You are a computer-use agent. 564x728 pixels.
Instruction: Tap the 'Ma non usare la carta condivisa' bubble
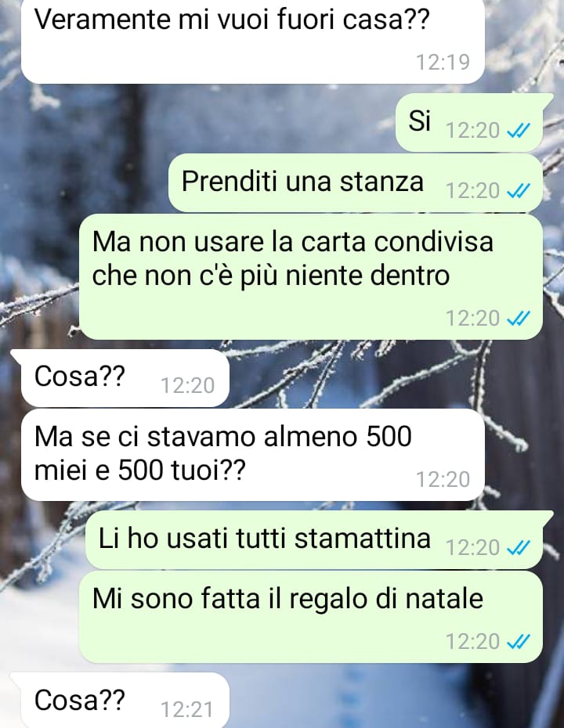pyautogui.click(x=311, y=276)
